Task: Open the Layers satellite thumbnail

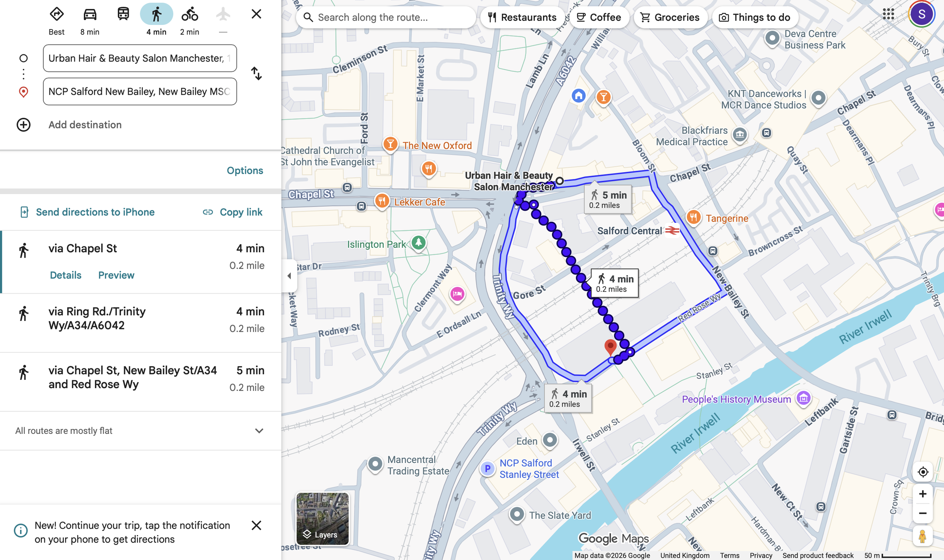Action: click(x=322, y=518)
